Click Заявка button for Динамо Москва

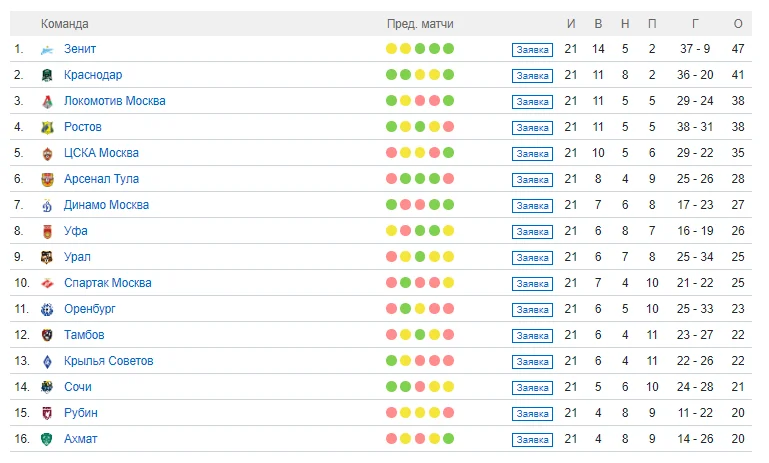(533, 206)
